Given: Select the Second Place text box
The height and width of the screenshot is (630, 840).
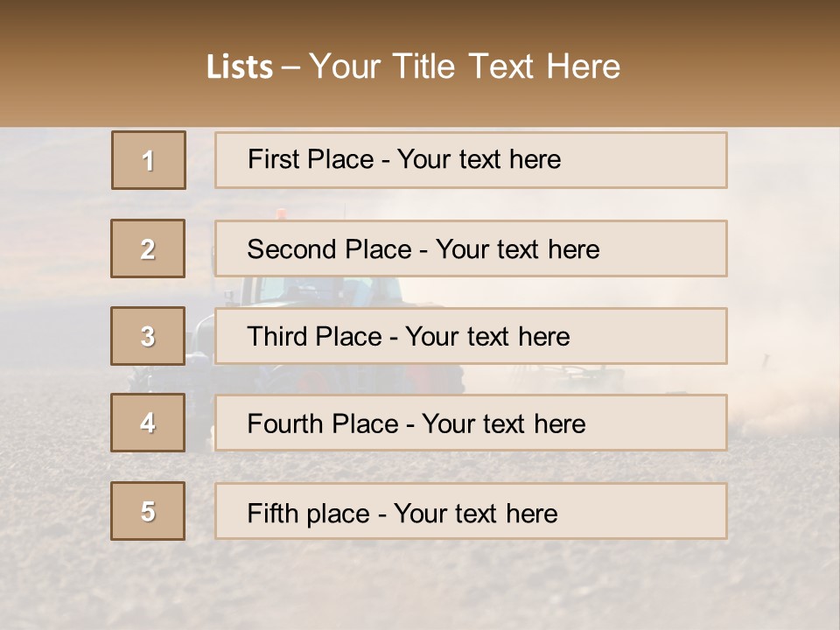Looking at the screenshot, I should coord(471,248).
